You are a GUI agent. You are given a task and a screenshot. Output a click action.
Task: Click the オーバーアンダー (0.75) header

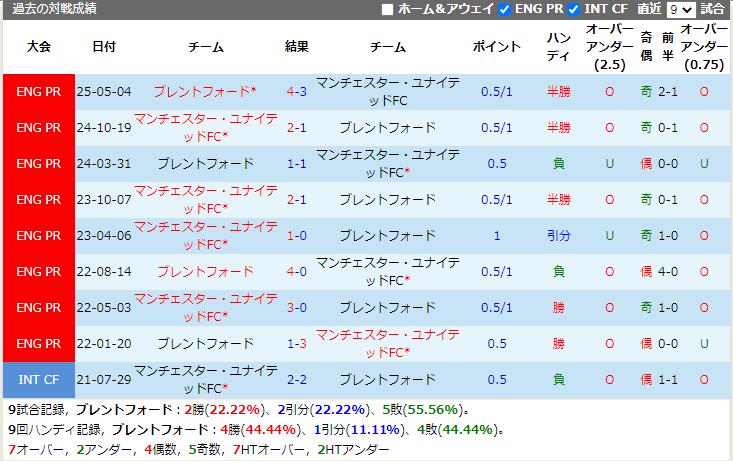tap(704, 47)
